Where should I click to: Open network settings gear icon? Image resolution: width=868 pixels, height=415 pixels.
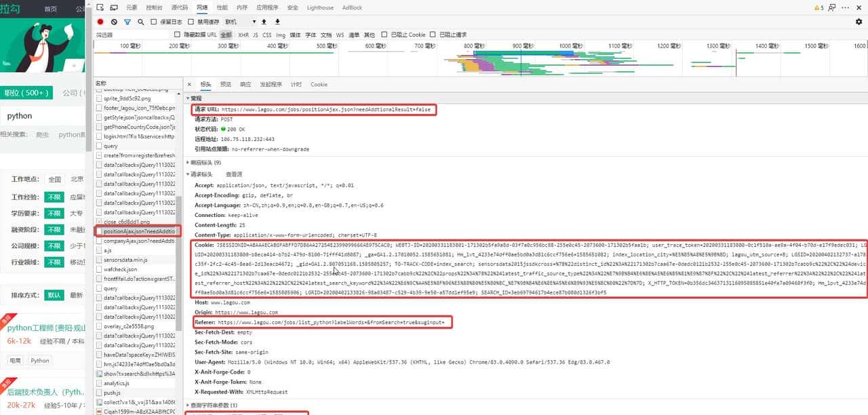(x=859, y=22)
